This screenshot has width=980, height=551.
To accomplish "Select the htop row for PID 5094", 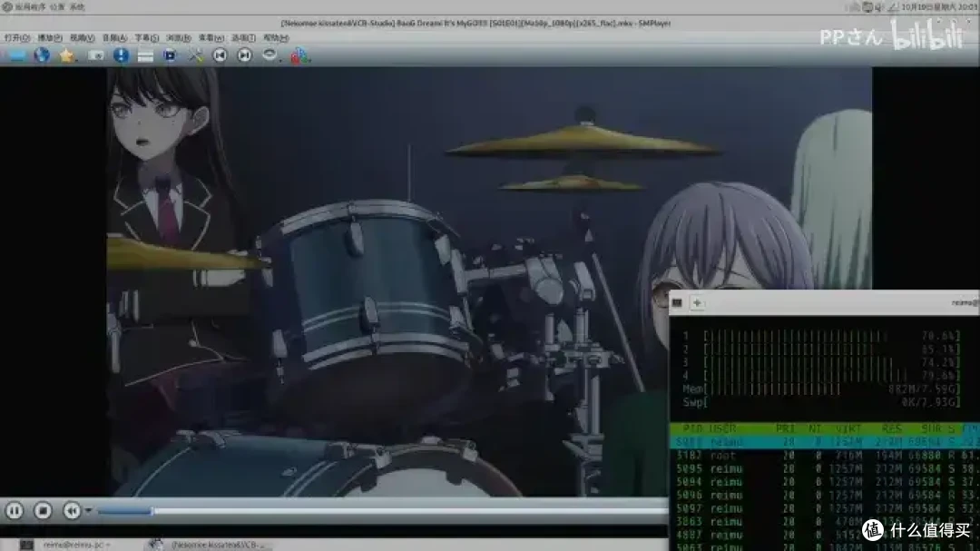I will (x=824, y=482).
